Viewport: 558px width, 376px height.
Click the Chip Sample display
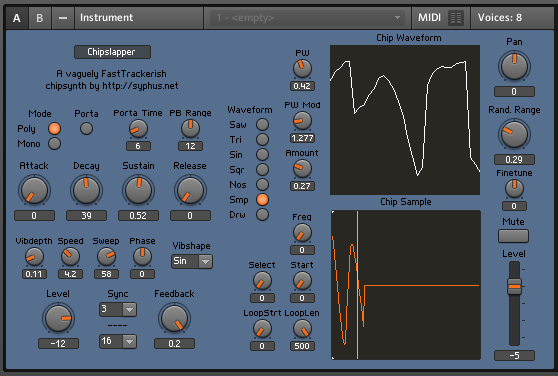406,285
